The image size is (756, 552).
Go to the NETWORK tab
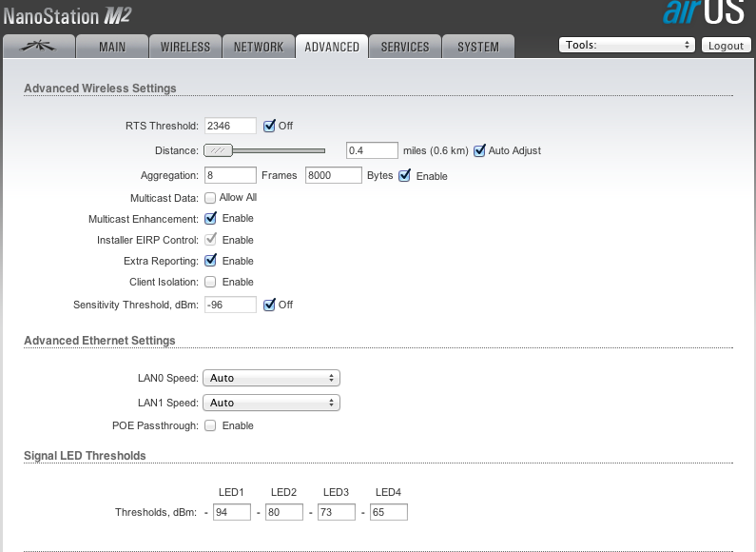pos(259,47)
